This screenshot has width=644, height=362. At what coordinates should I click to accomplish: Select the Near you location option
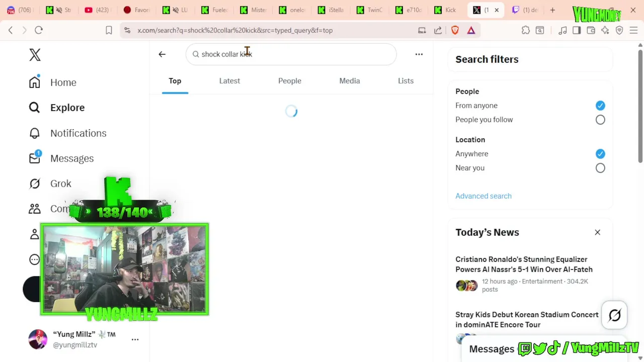[x=600, y=168]
